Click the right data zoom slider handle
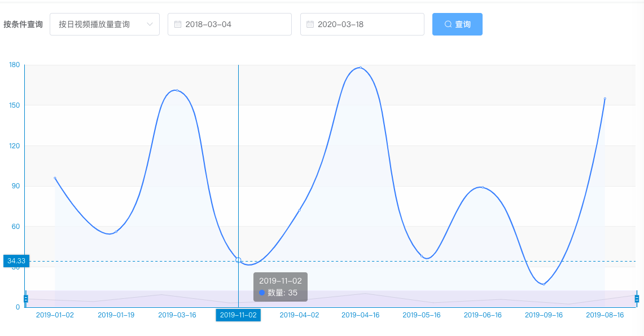The height and width of the screenshot is (336, 644). pyautogui.click(x=637, y=299)
